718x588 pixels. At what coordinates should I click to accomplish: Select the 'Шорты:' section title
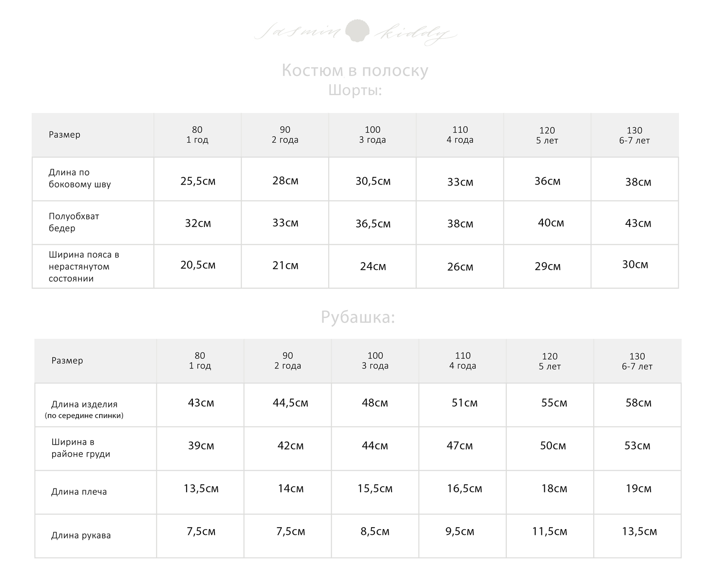pos(355,90)
